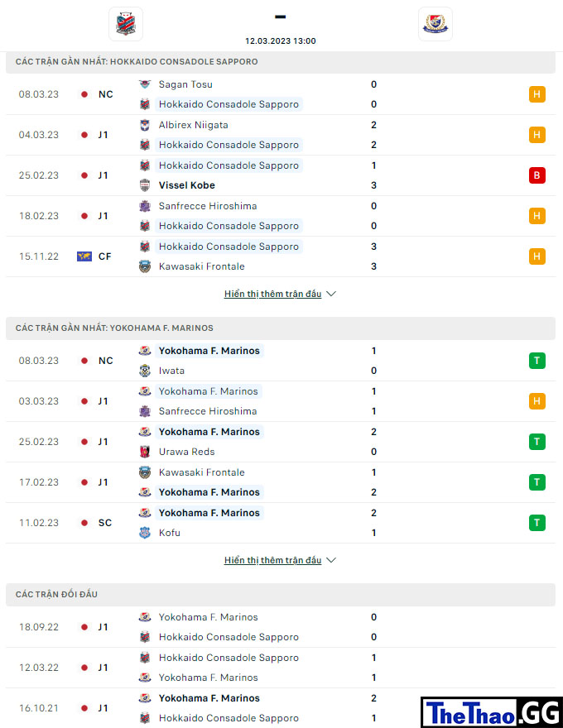Click the orange H badge for the Sagan Tosu match

(x=537, y=94)
